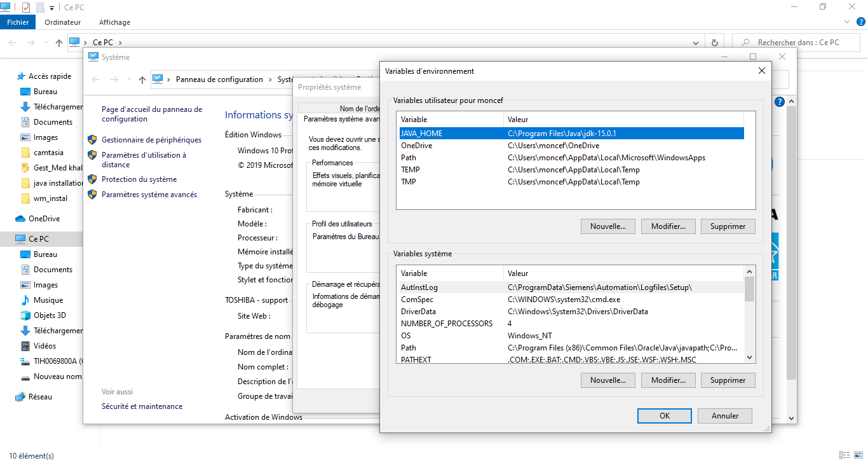Click the Nouveau nom drive icon
This screenshot has height=463, width=868.
point(25,377)
